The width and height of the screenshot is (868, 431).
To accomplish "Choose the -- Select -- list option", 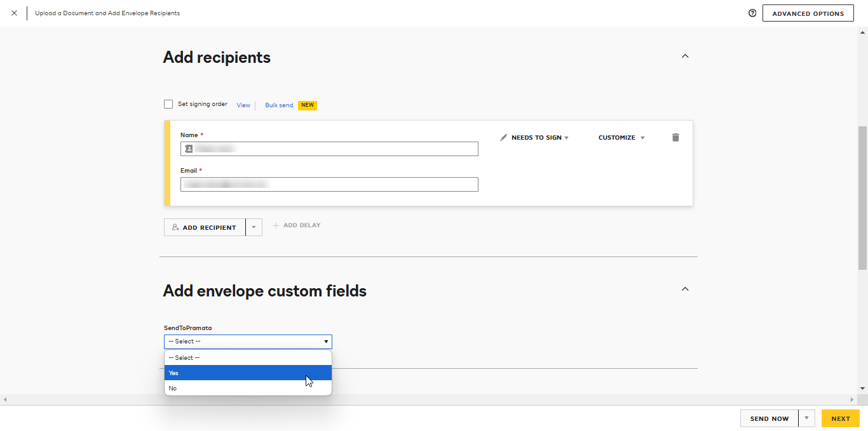I will [248, 357].
